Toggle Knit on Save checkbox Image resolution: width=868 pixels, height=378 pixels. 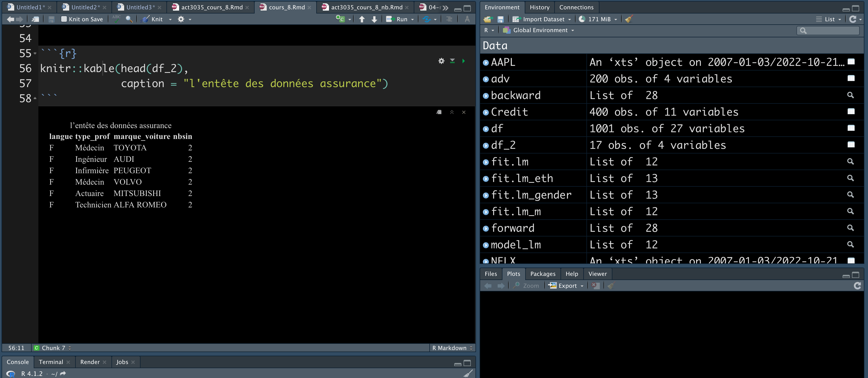(64, 19)
